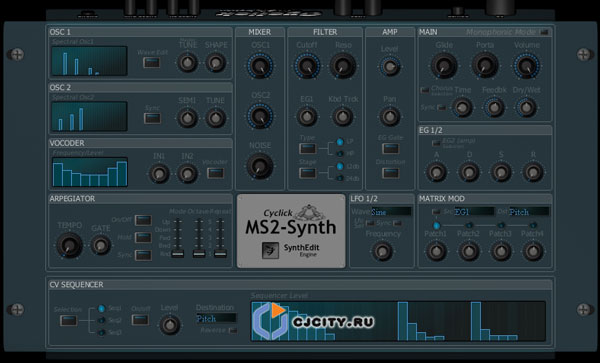Open the Matrix Mod source 'EG1' selector
Screen dimensions: 600x363
point(474,212)
